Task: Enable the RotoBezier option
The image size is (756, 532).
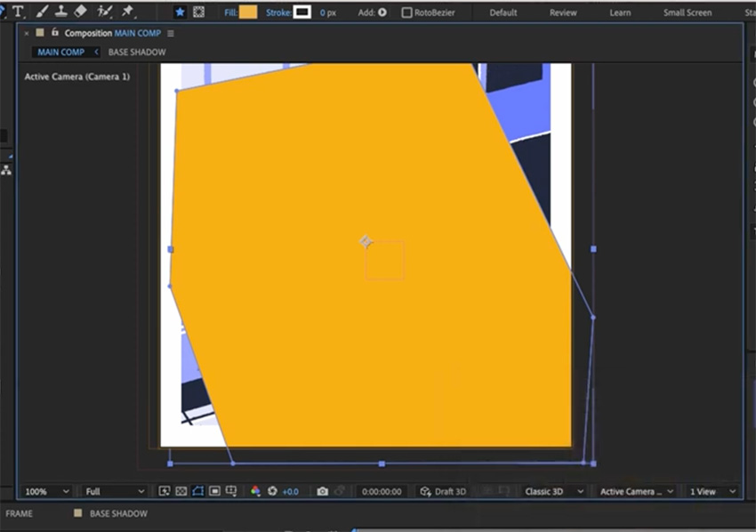Action: point(405,12)
